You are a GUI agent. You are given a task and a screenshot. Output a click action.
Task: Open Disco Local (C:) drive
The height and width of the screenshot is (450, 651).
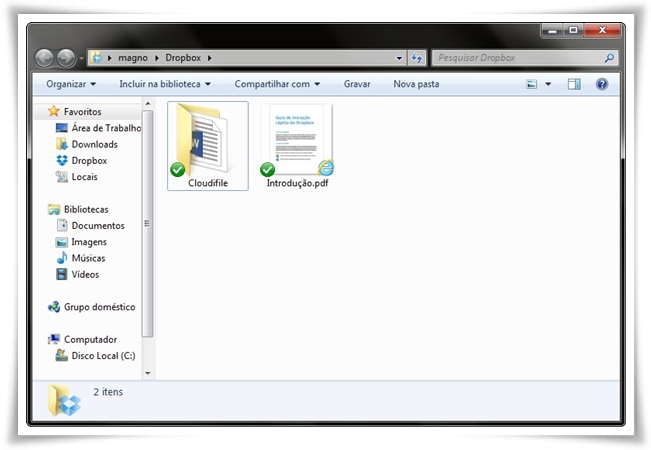tap(103, 356)
